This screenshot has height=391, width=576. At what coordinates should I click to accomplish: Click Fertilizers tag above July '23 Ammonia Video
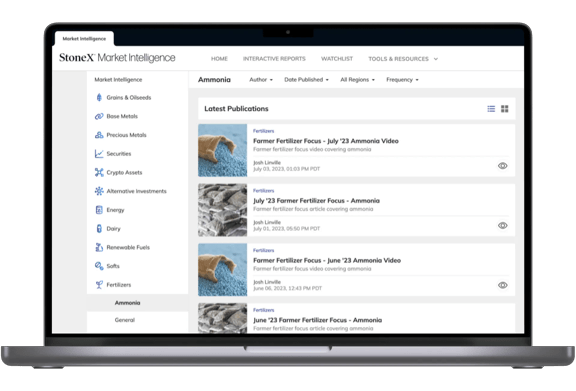263,131
